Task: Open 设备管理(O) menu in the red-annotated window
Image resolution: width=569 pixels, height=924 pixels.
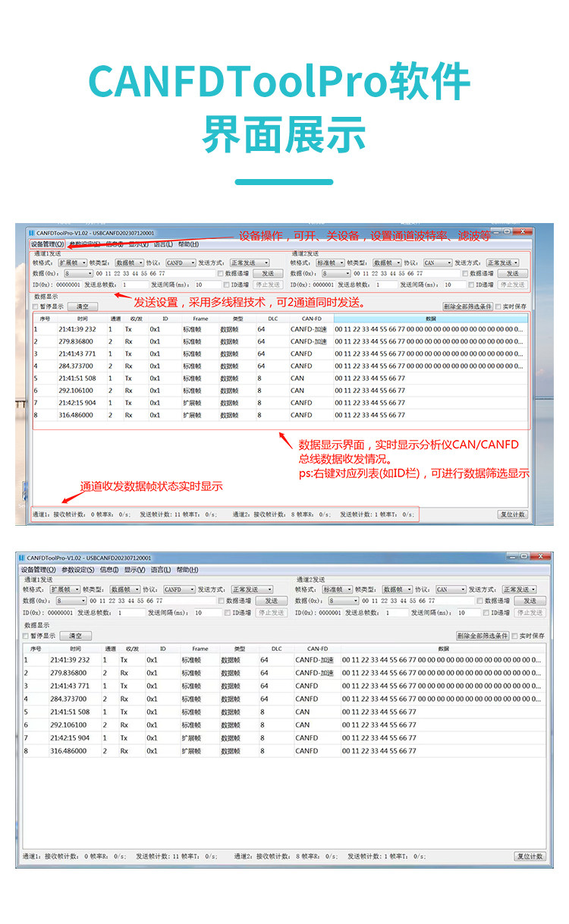Action: click(47, 244)
